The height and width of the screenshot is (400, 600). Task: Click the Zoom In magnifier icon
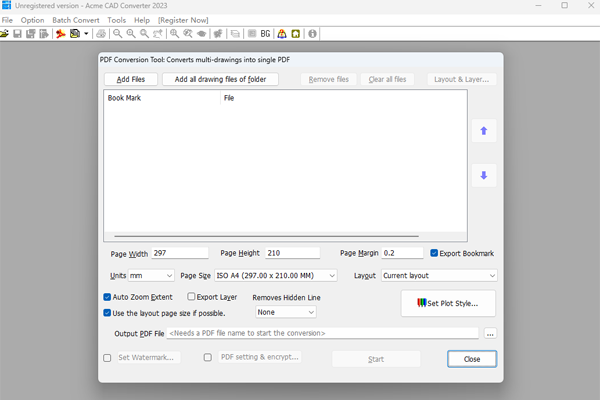(x=131, y=34)
